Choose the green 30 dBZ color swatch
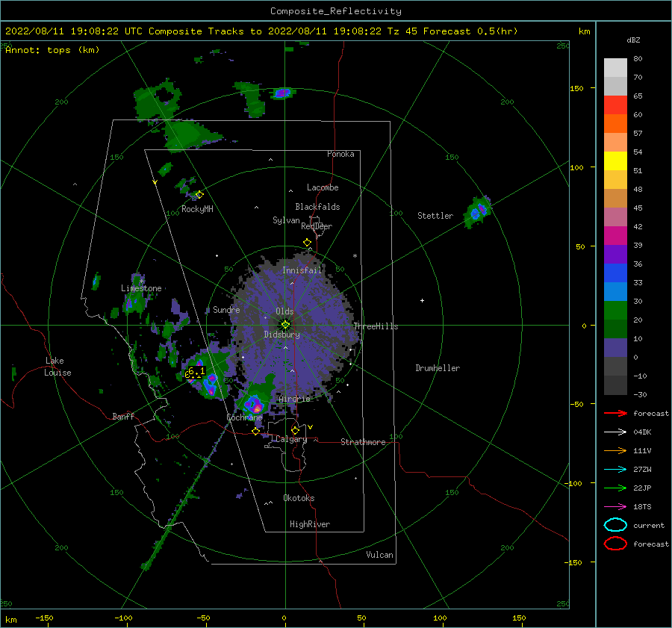 [615, 311]
